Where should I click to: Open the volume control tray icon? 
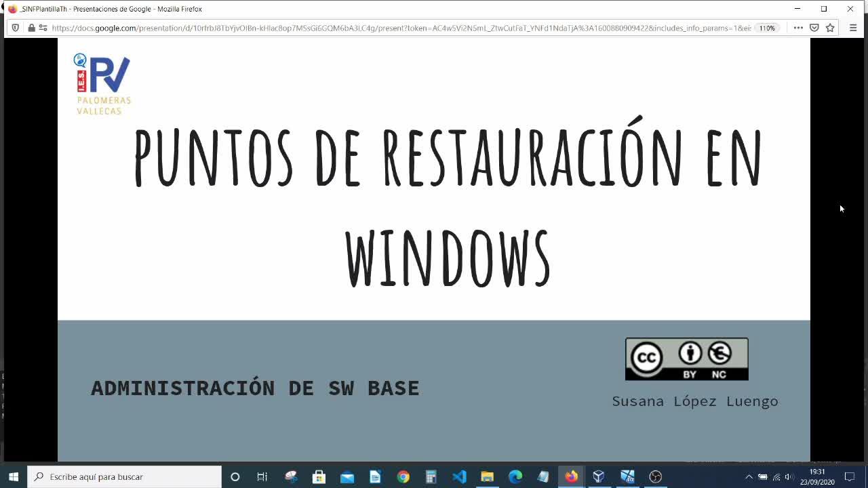click(789, 476)
